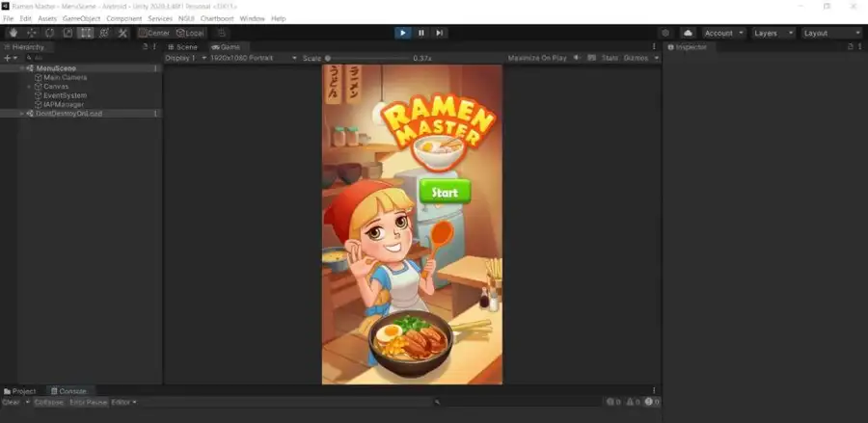Select the Rect Transform tool
This screenshot has width=868, height=423.
point(86,33)
